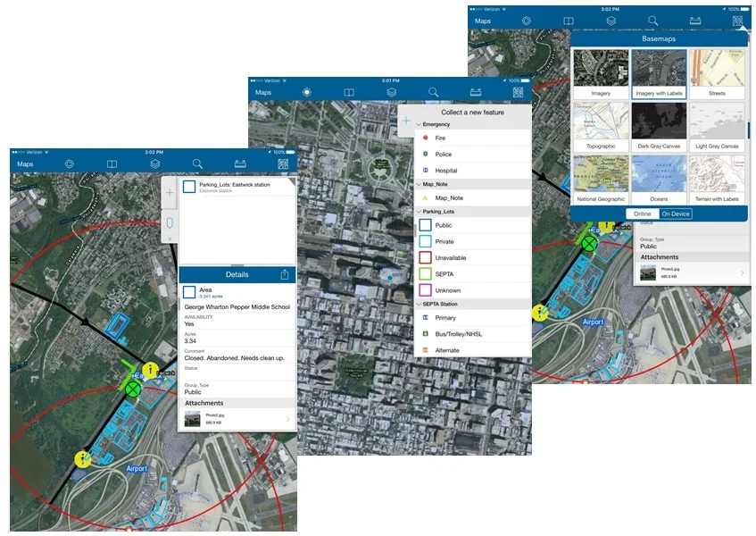This screenshot has height=536, width=756.
Task: Open bookmarks icon on the right screen
Action: click(x=569, y=21)
